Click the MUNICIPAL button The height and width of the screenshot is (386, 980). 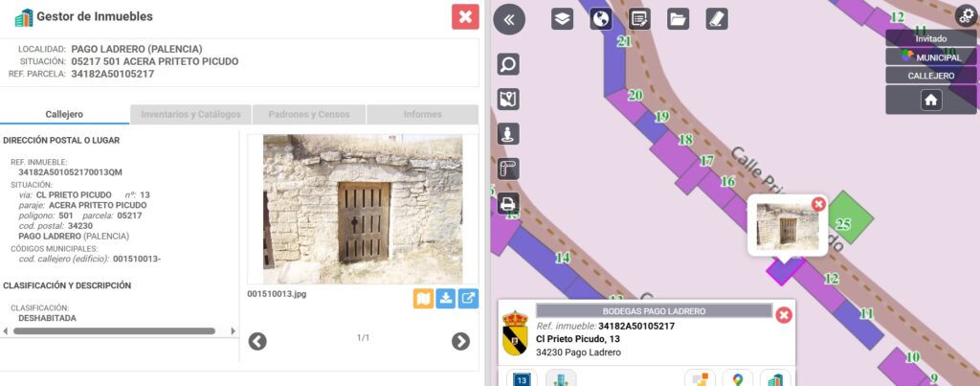point(931,57)
